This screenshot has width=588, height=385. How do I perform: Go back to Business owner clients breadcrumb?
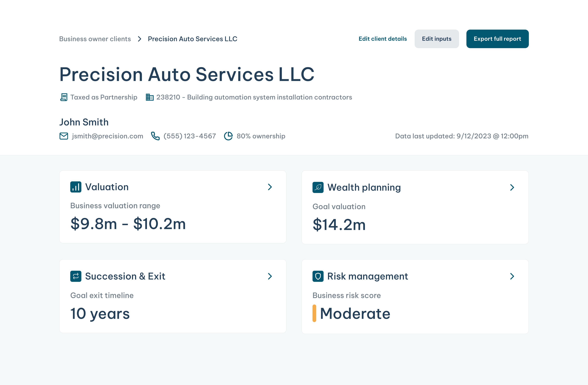click(x=95, y=39)
